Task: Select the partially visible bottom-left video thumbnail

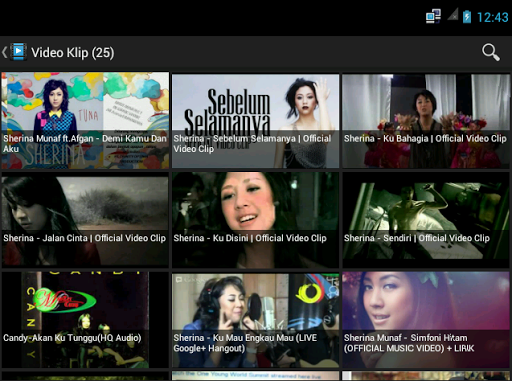Action: click(85, 376)
